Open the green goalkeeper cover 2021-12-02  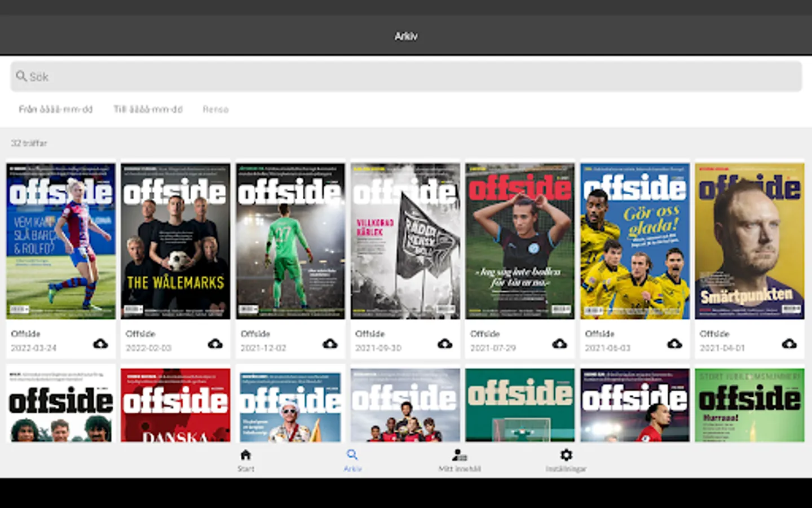pyautogui.click(x=290, y=241)
